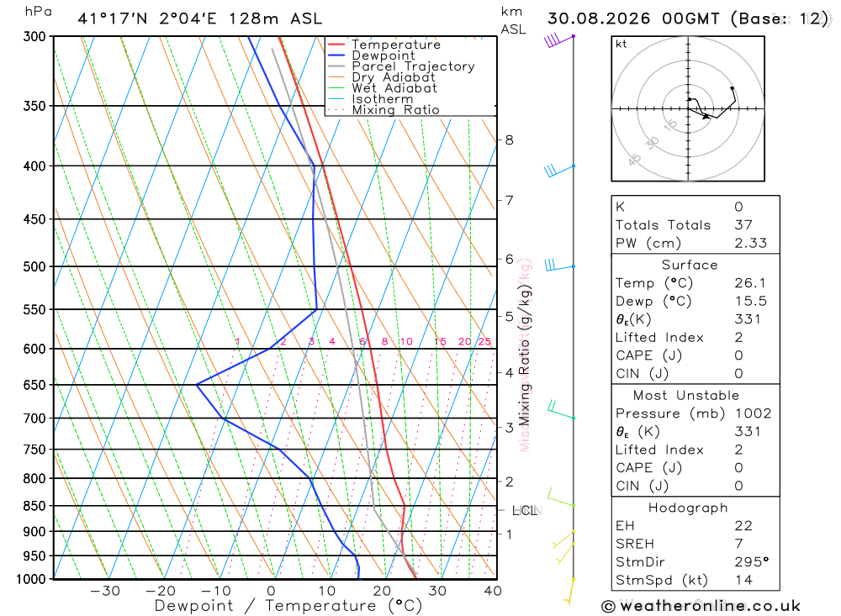Click the blue wind barb at 500 hPa

click(560, 266)
